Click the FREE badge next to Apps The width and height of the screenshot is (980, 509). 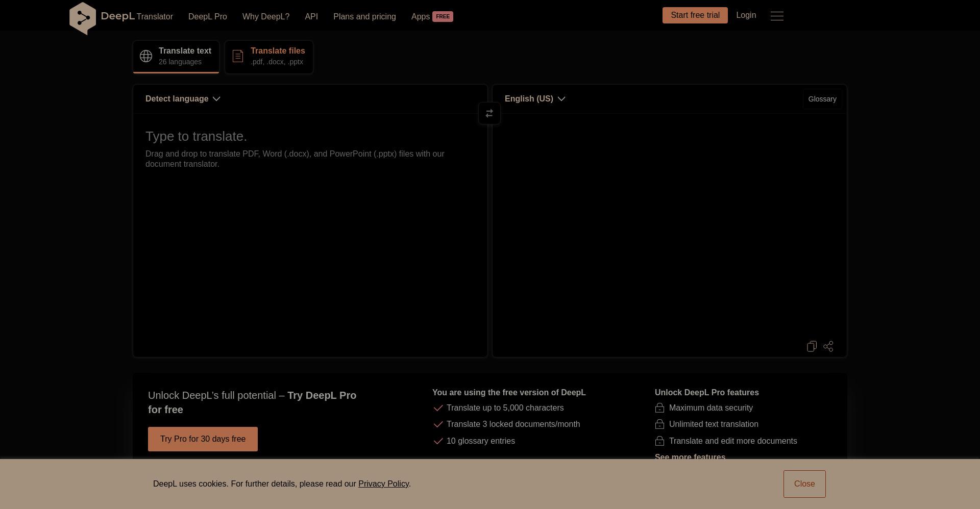443,16
